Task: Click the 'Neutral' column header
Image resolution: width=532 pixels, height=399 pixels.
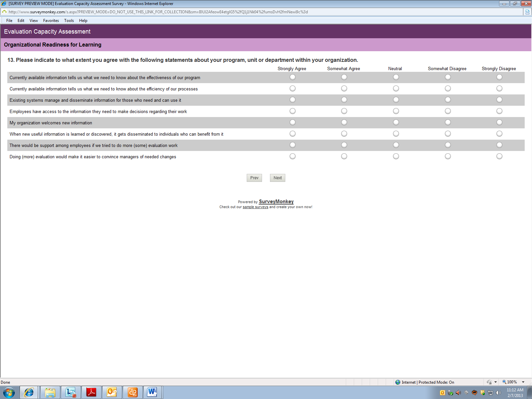Action: 395,68
